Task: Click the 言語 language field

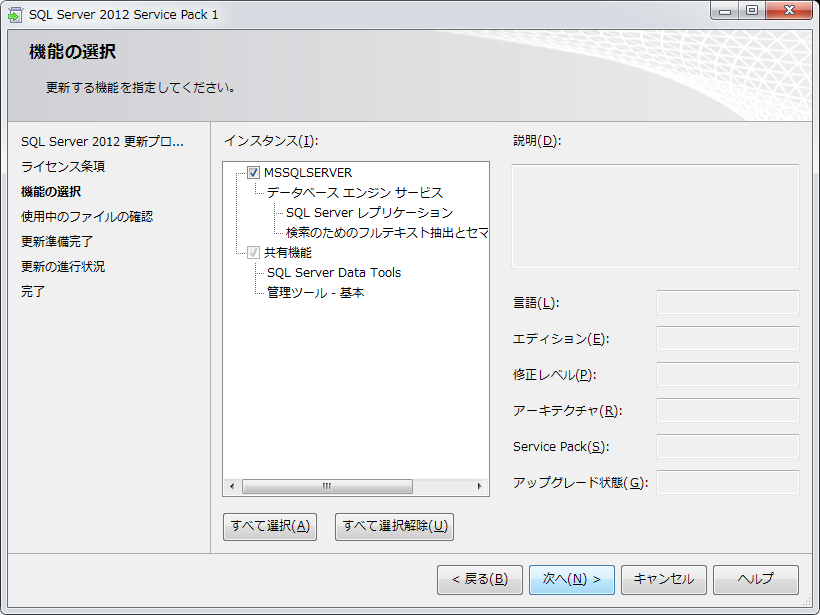Action: (x=727, y=303)
